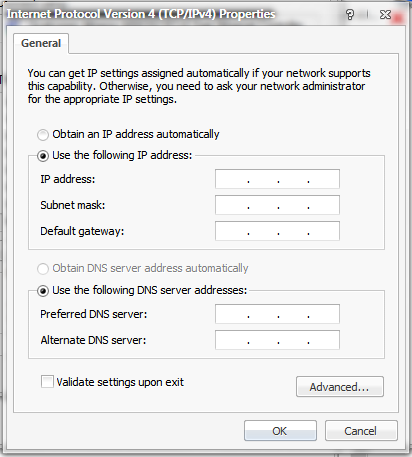
Task: Open the General tab
Action: (41, 43)
